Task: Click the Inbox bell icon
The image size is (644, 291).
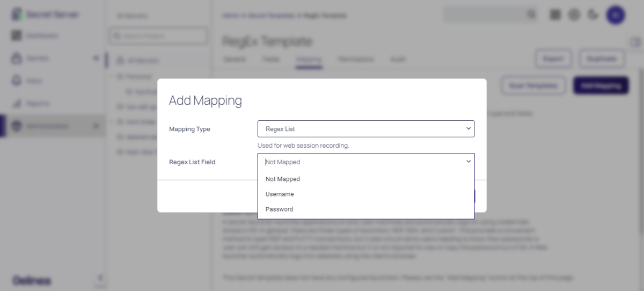Action: [x=17, y=81]
